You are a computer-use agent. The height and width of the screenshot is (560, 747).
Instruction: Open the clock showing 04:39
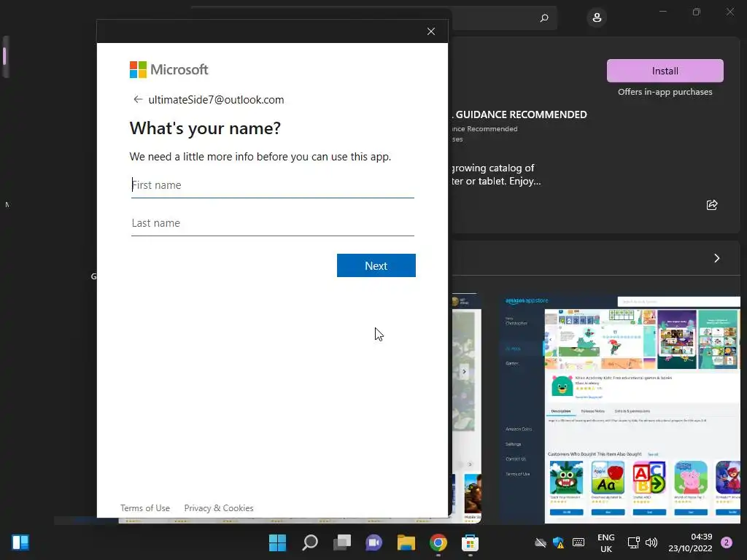(690, 542)
